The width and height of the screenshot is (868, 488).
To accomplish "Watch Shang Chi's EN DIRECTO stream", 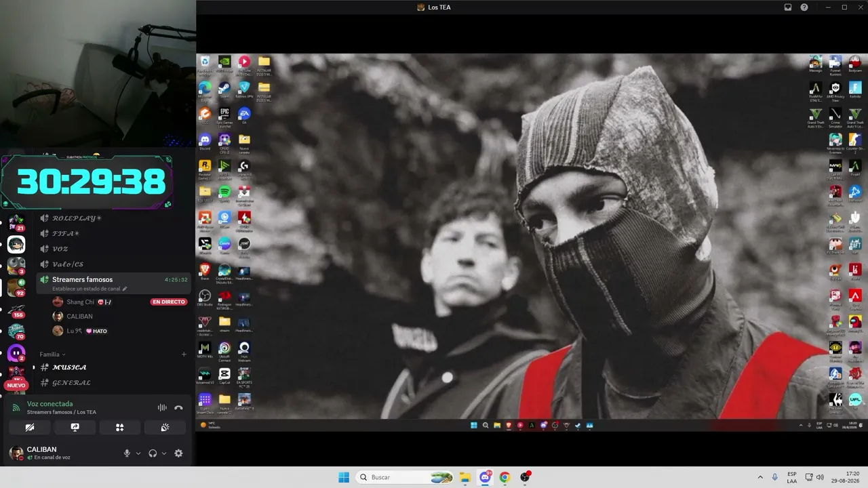I will click(x=169, y=302).
